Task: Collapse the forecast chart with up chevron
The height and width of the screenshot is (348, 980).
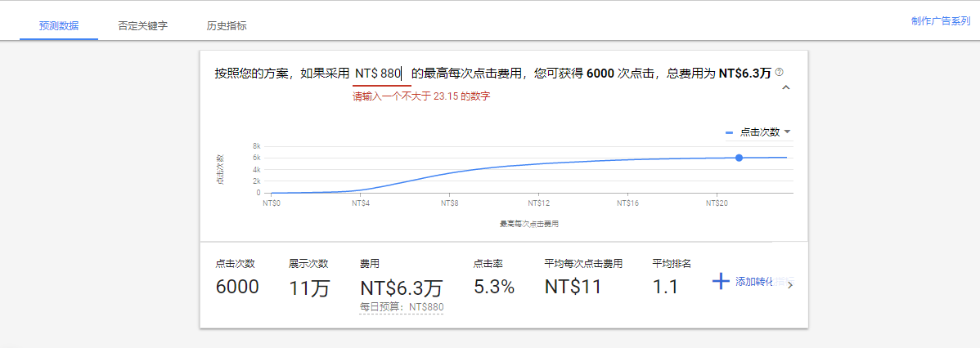Action: click(x=786, y=88)
